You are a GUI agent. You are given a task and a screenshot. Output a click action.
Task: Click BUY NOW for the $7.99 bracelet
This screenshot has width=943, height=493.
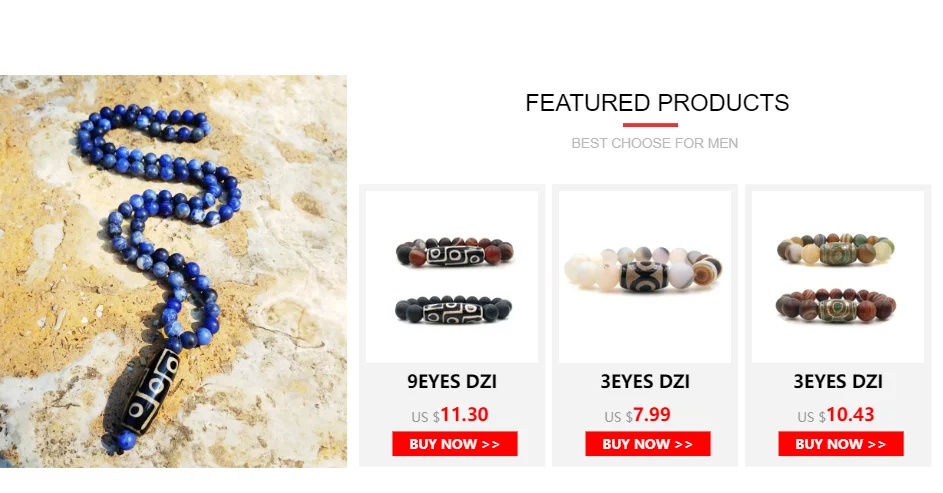pos(648,444)
